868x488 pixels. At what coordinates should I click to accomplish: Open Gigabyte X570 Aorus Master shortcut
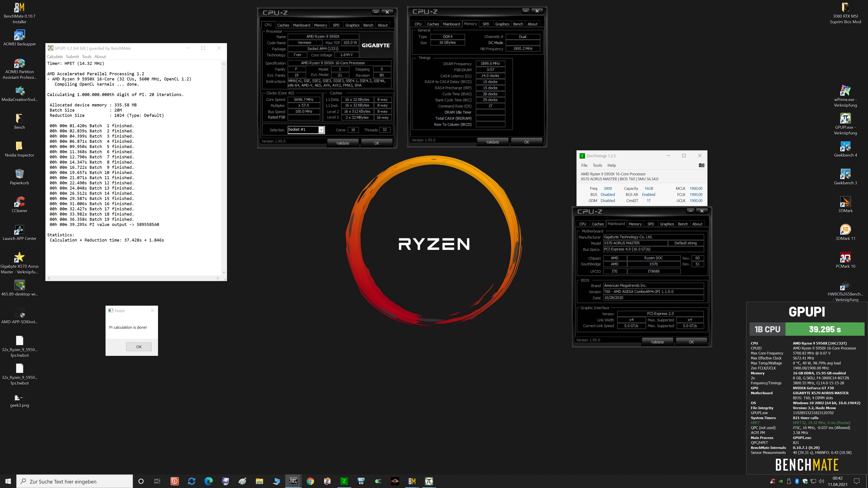point(19,263)
